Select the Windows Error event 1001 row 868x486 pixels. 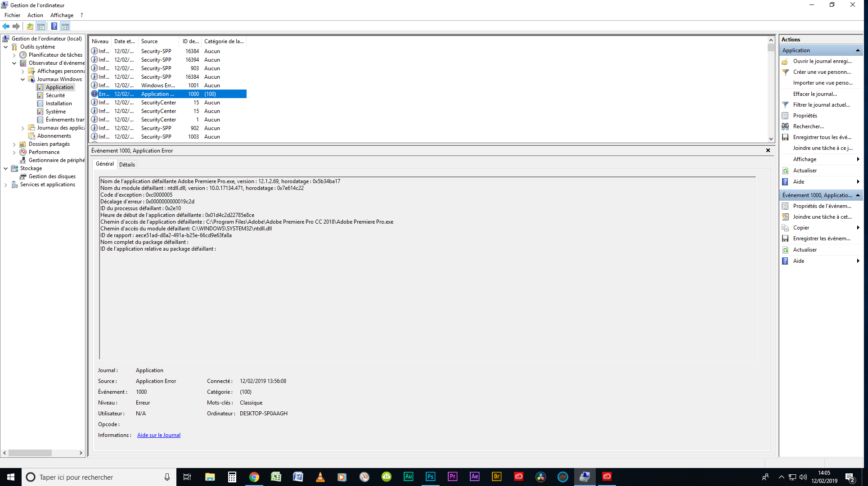pos(168,85)
